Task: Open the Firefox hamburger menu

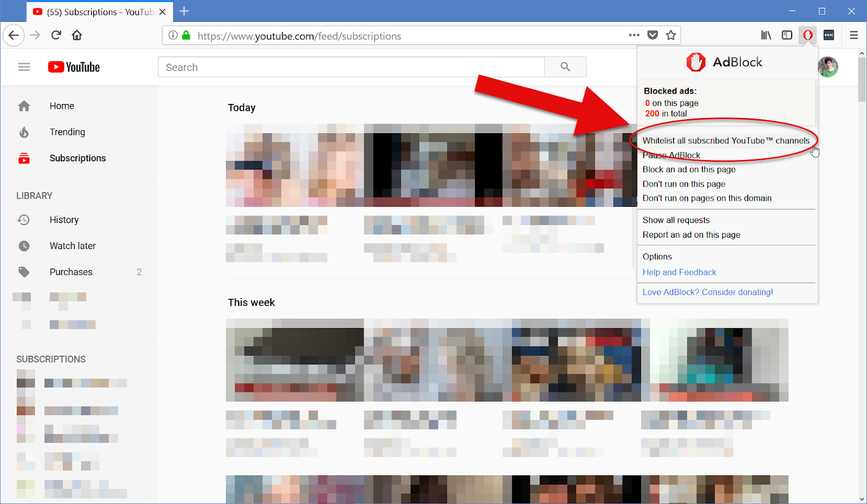Action: (854, 35)
